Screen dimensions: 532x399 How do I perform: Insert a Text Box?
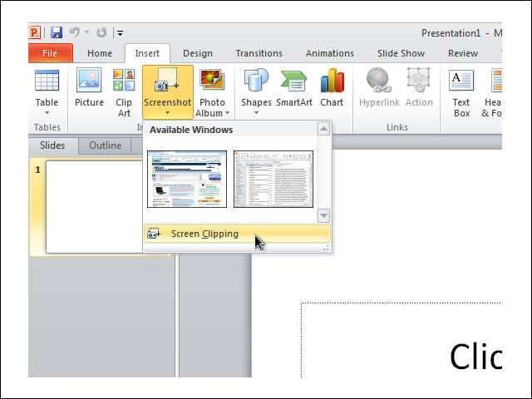[461, 93]
